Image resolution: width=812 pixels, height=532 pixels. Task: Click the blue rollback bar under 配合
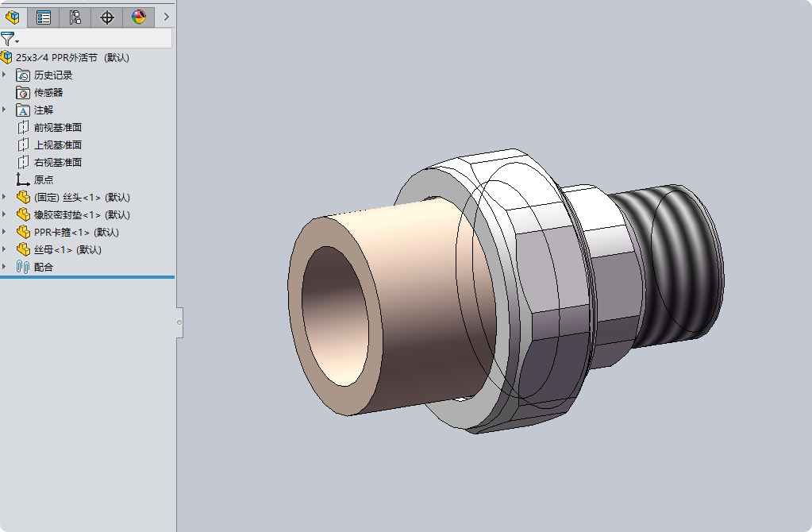(x=87, y=277)
